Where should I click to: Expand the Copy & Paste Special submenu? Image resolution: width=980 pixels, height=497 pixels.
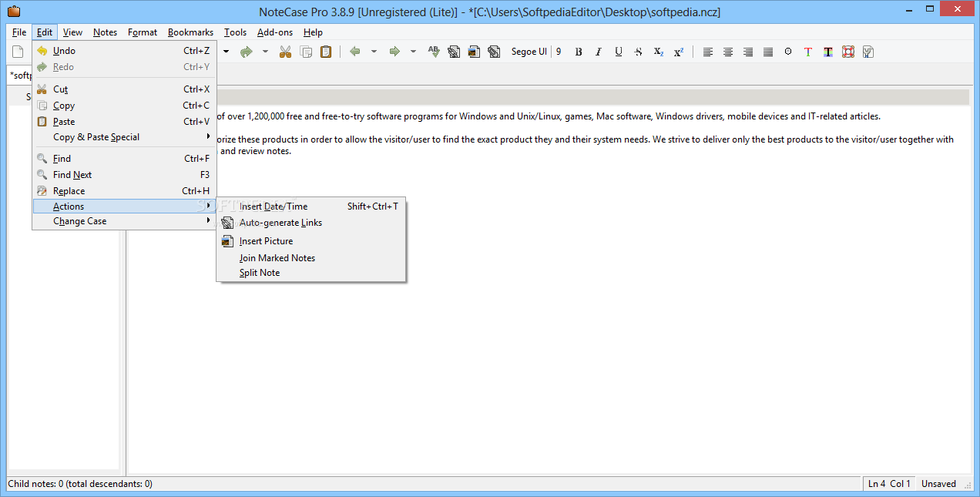tap(124, 137)
